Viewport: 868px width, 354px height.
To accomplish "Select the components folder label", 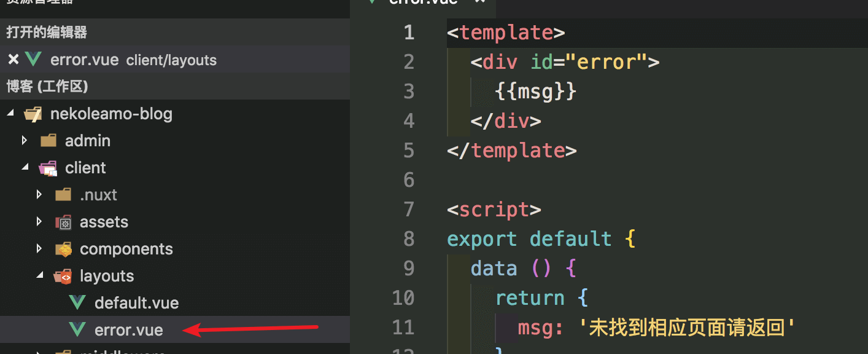I will point(126,249).
